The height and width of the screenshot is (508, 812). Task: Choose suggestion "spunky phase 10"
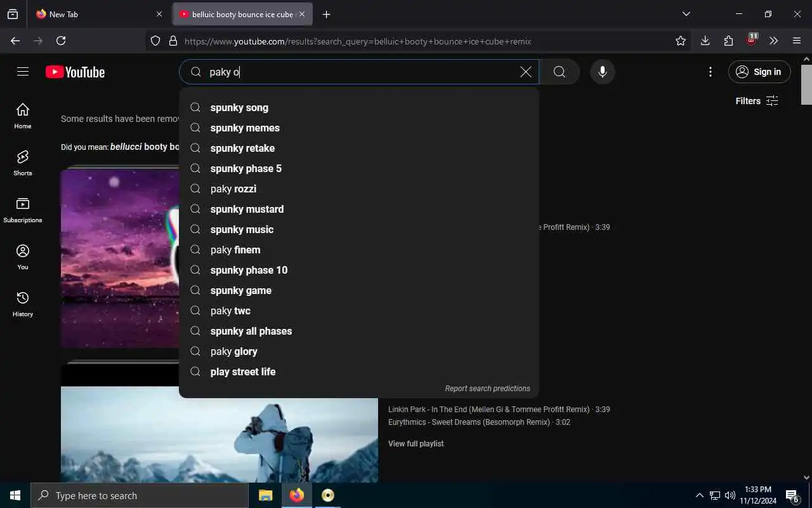pos(359,270)
